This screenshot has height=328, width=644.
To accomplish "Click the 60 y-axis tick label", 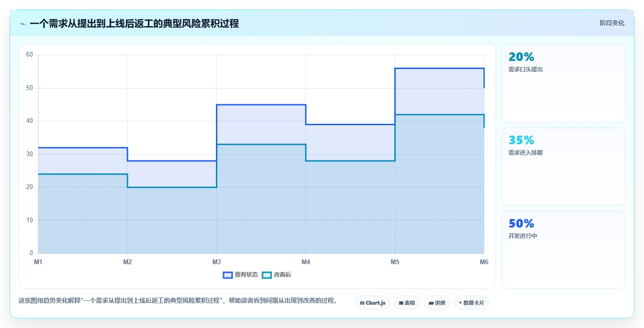I will point(29,55).
